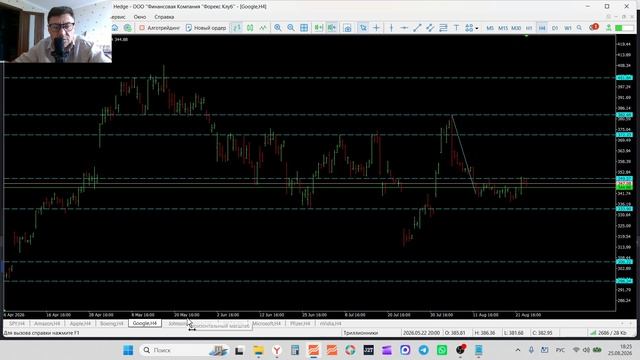Screen dimensions: 640x360
Task: Switch to the nVidia,H4 chart tab
Action: point(330,323)
